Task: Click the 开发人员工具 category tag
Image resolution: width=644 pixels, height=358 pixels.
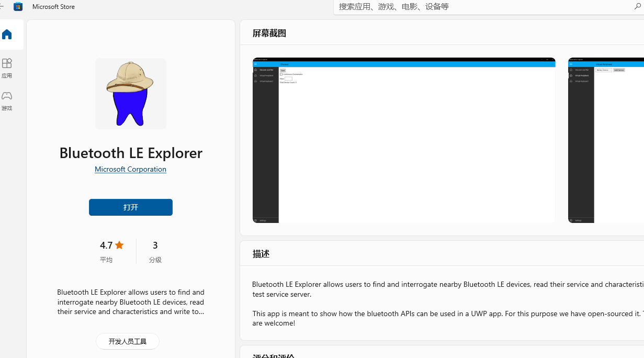Action: click(127, 341)
